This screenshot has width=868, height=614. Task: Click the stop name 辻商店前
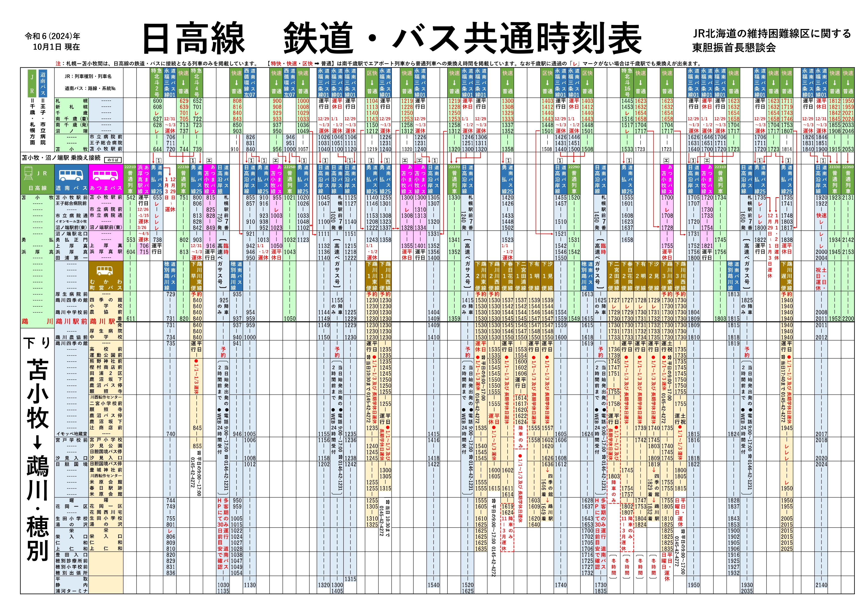coord(106,428)
